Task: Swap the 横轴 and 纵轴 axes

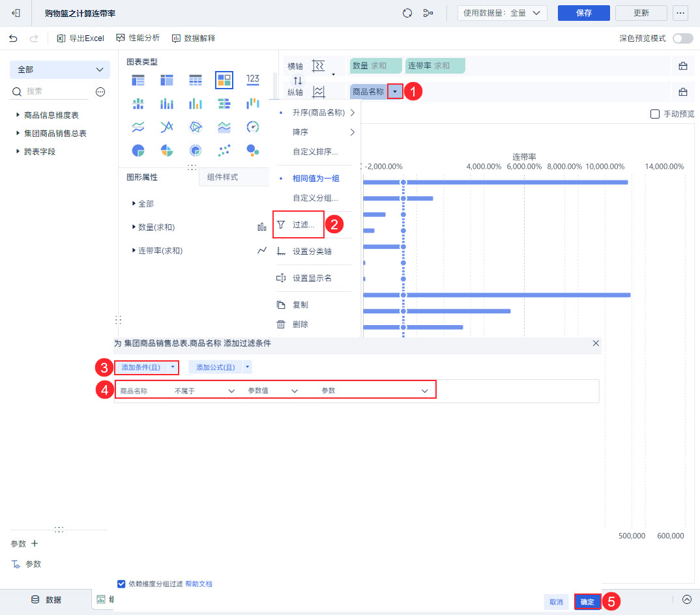Action: pyautogui.click(x=298, y=80)
